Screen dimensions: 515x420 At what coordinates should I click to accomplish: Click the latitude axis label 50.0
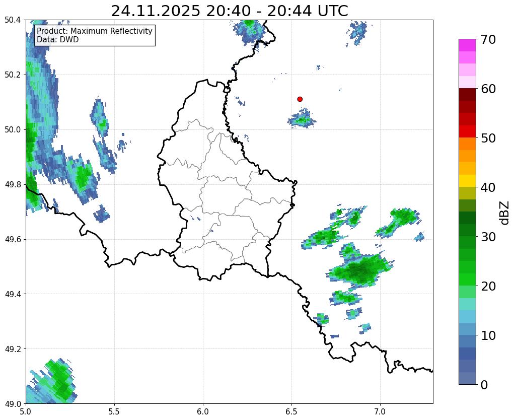[x=13, y=129]
